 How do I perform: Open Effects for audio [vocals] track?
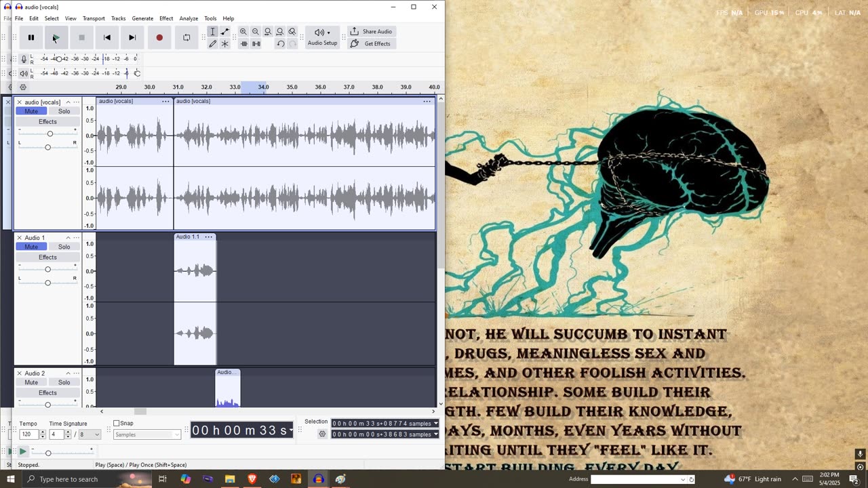[x=47, y=122]
